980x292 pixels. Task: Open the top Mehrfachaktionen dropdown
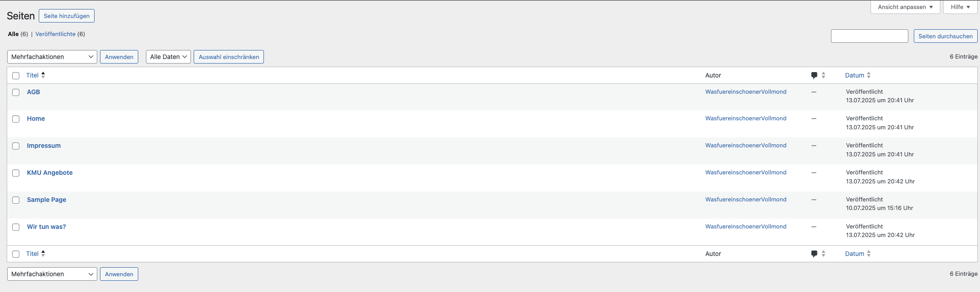tap(52, 57)
